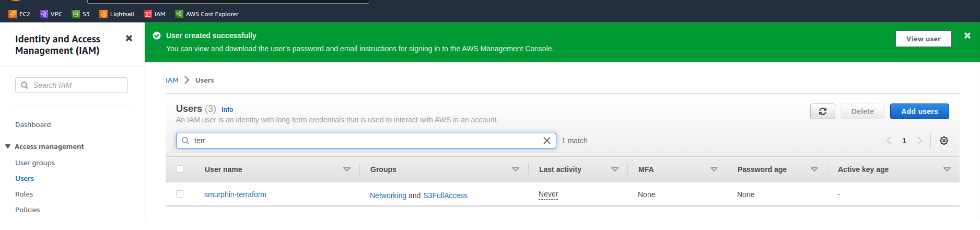
Task: Sort by User name column arrow
Action: click(x=347, y=169)
